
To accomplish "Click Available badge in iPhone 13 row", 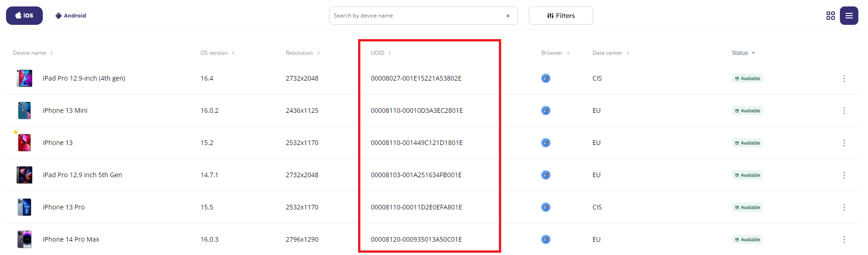I will [747, 143].
